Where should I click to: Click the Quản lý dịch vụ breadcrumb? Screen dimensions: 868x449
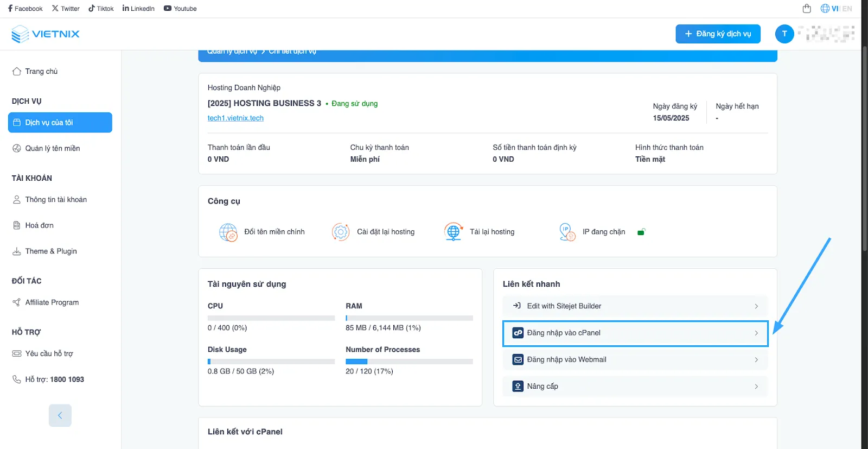click(x=232, y=52)
